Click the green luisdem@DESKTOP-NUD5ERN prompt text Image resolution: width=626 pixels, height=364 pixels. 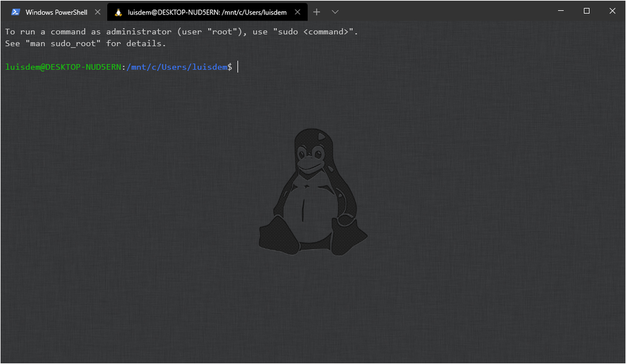coord(63,67)
